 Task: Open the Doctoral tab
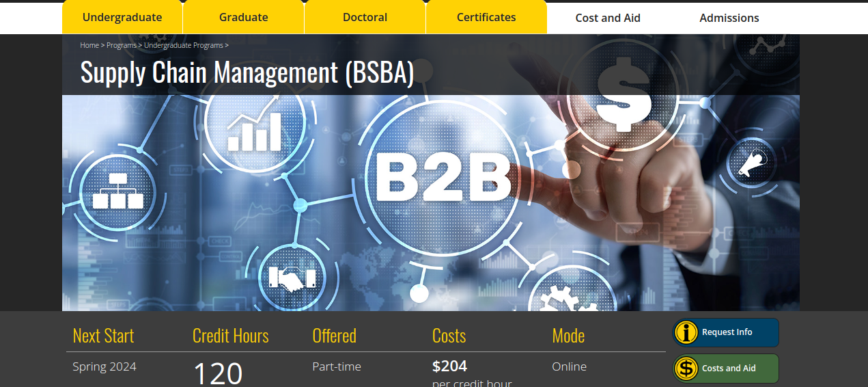point(365,18)
